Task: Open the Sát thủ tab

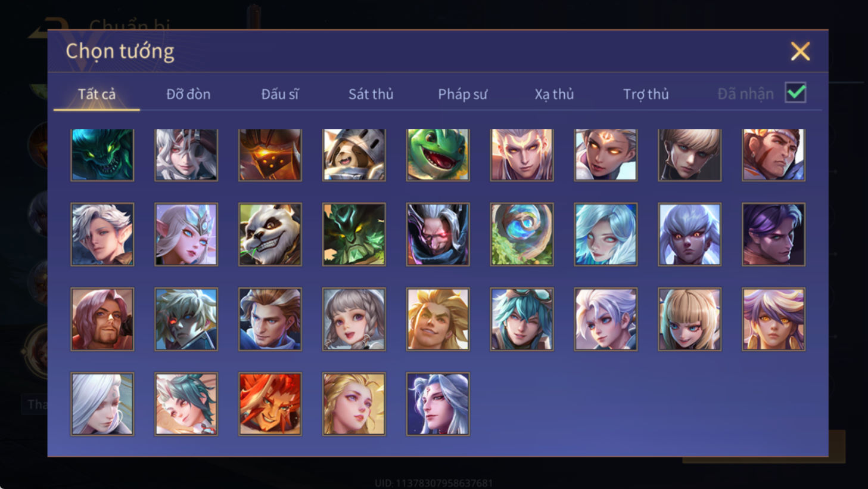Action: tap(371, 94)
